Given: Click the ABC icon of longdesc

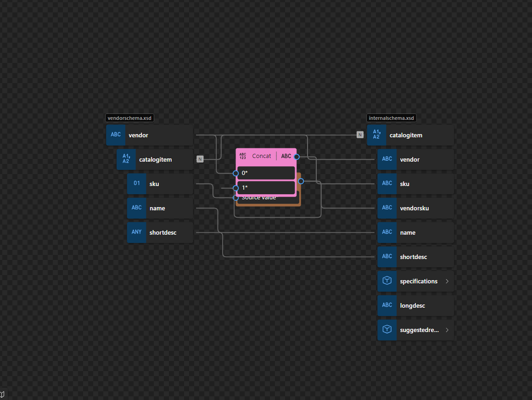Looking at the screenshot, I should [x=387, y=305].
